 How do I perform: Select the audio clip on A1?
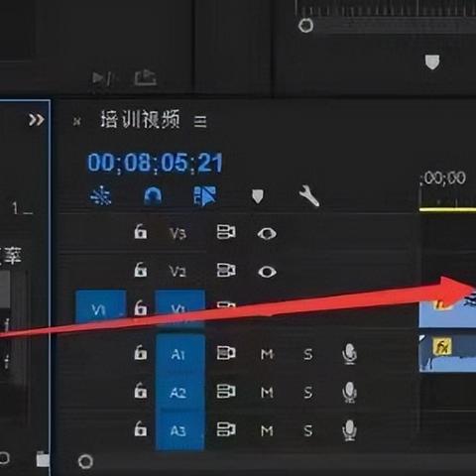[447, 353]
